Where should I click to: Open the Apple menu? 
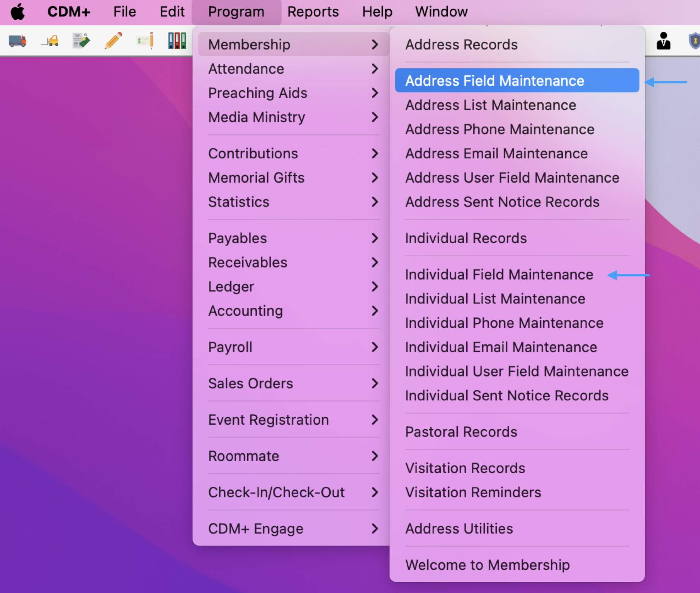pyautogui.click(x=18, y=12)
